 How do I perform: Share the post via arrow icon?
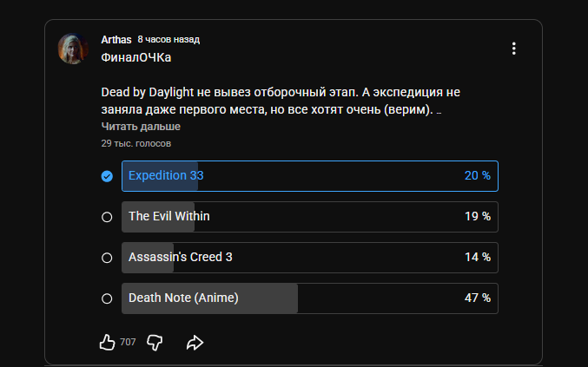point(195,343)
